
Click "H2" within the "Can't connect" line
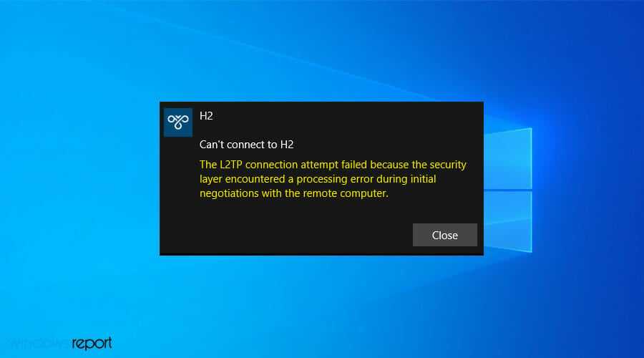[287, 145]
